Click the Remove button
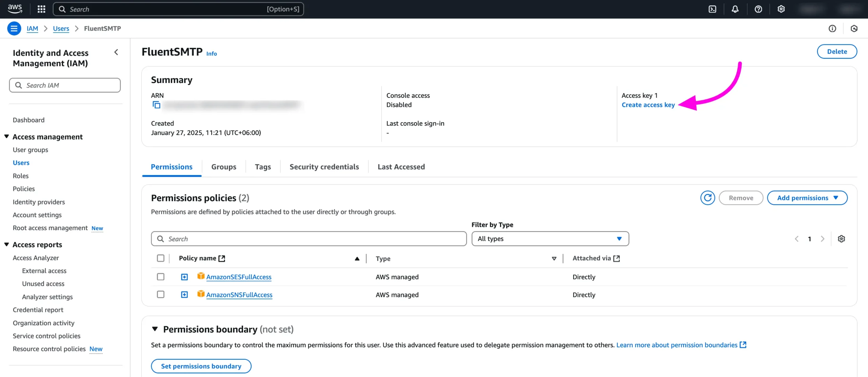Image resolution: width=868 pixels, height=377 pixels. point(741,198)
